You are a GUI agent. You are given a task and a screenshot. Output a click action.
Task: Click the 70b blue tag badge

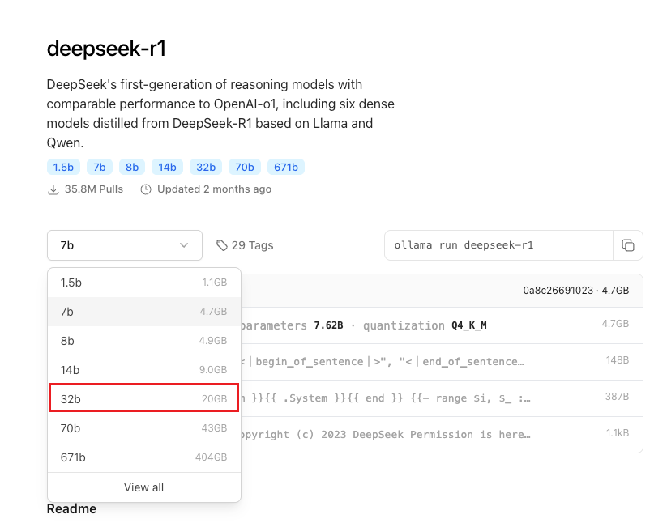[245, 167]
